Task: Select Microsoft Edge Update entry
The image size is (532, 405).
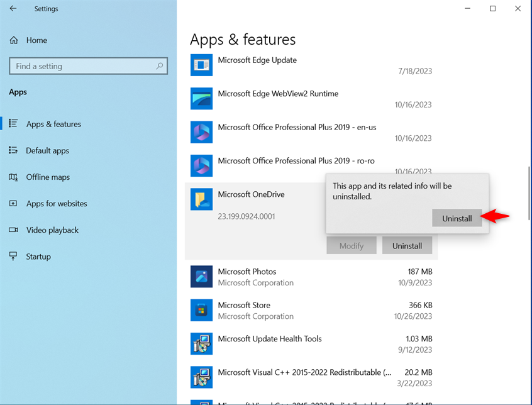Action: tap(311, 65)
